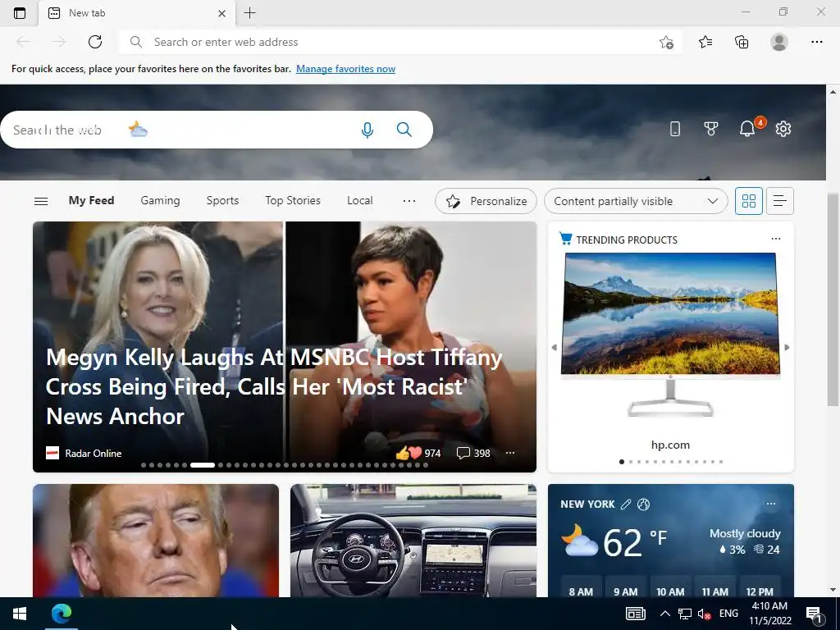Select the Gaming tab

coord(160,200)
